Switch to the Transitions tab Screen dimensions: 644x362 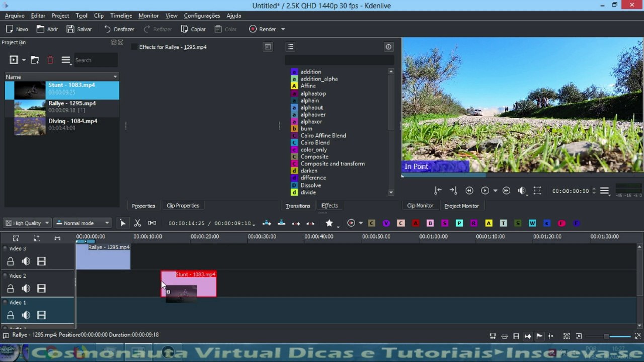(x=298, y=206)
